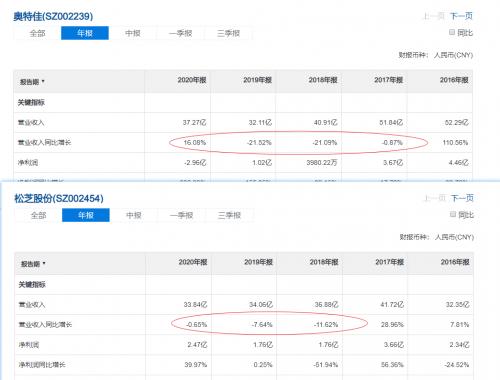Open 三季报 tab for 松芝股份
The width and height of the screenshot is (500, 380).
click(x=229, y=215)
